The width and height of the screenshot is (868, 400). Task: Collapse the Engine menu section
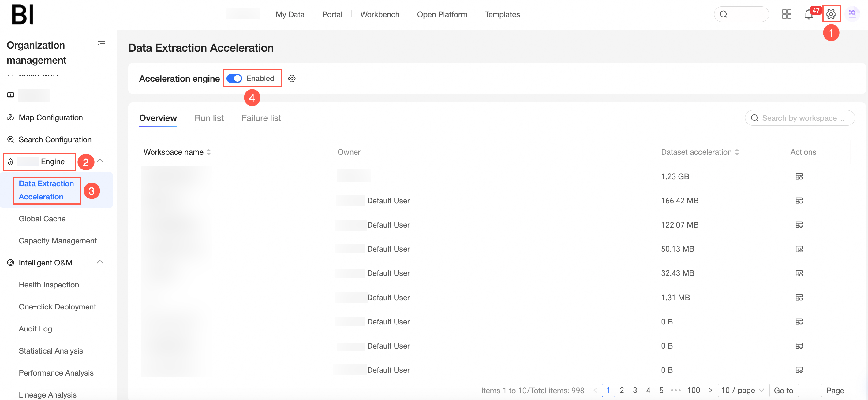pyautogui.click(x=100, y=161)
